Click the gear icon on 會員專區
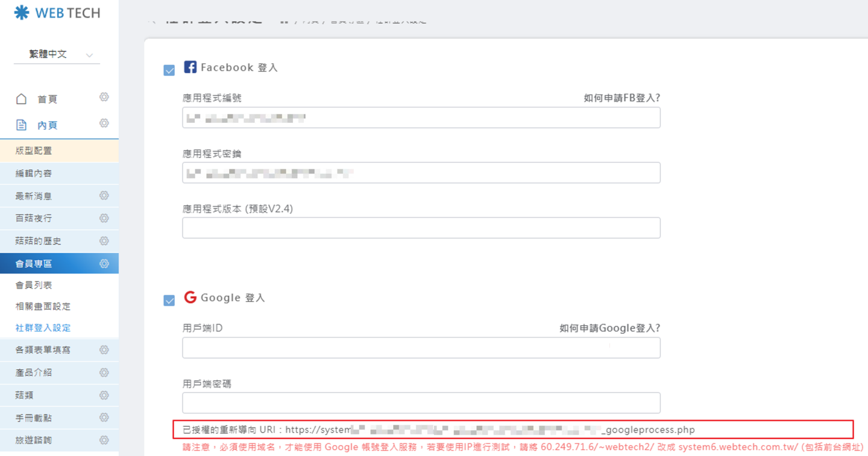 (104, 264)
